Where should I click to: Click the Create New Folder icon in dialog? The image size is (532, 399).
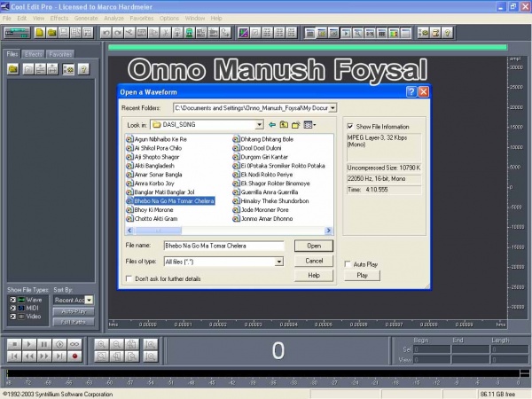tap(296, 125)
